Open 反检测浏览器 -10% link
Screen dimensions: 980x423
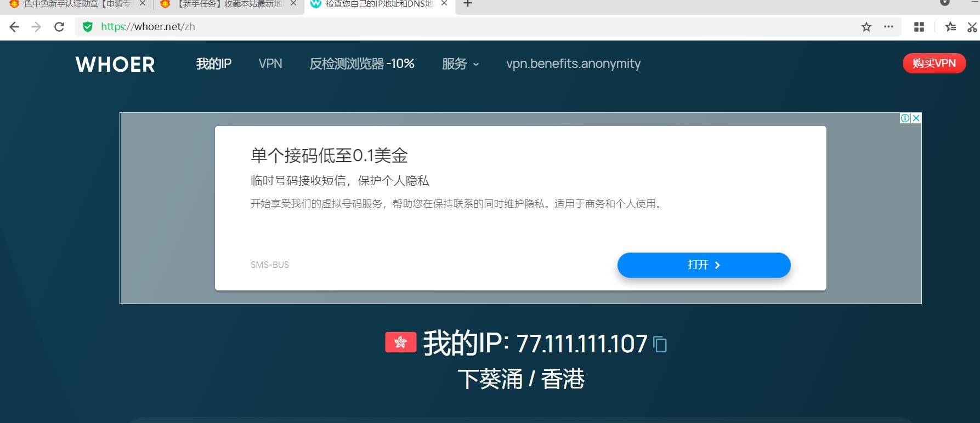362,64
